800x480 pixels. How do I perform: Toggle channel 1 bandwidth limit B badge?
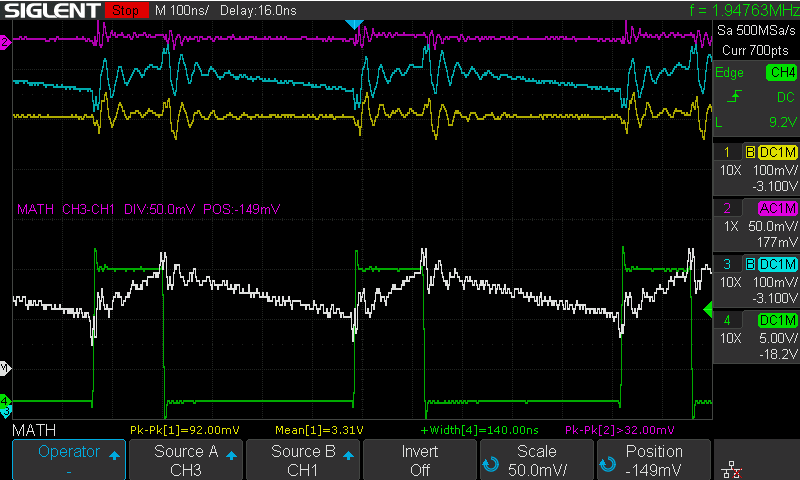(750, 152)
